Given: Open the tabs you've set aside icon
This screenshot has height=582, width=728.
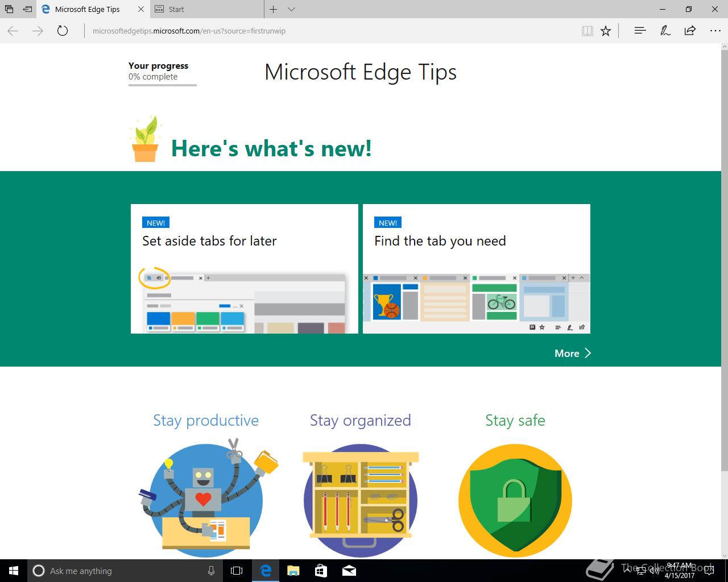Looking at the screenshot, I should 9,9.
